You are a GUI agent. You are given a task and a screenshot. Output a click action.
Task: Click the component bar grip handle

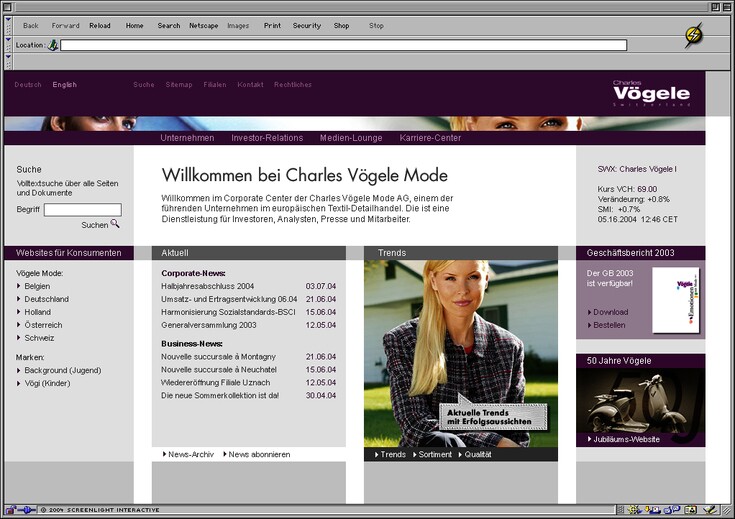(620, 510)
